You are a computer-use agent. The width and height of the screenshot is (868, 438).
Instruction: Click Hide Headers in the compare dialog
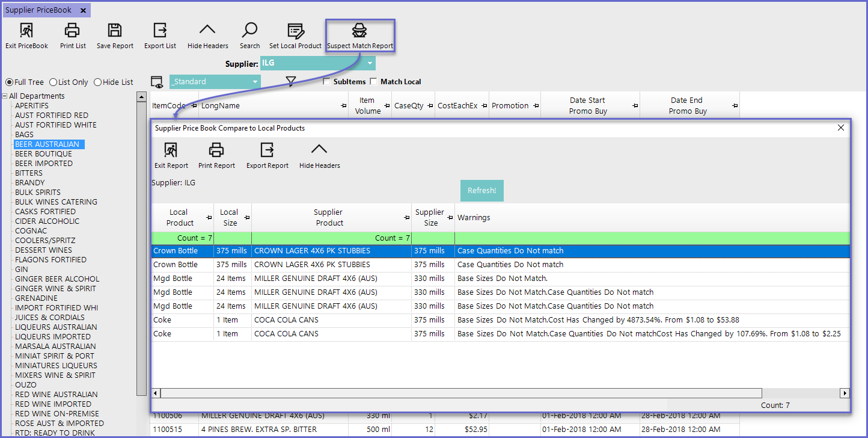(319, 150)
